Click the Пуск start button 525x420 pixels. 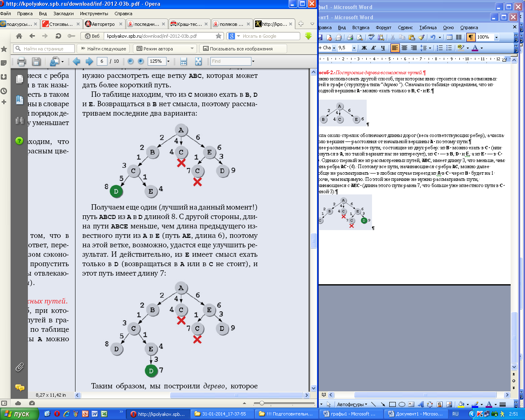click(19, 414)
